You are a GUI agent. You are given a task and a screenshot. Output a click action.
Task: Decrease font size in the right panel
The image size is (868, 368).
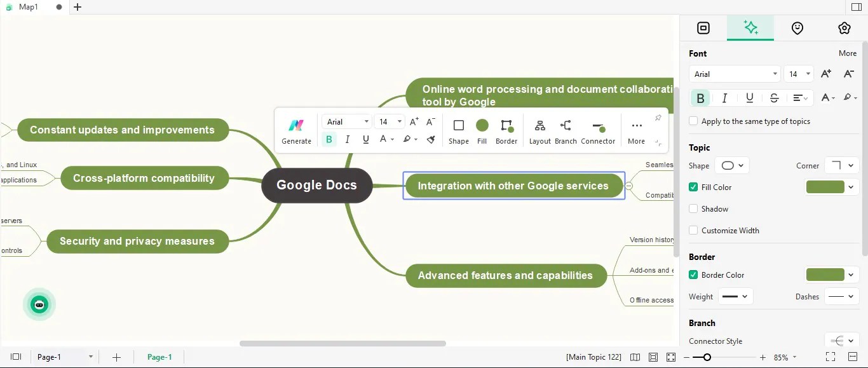pyautogui.click(x=848, y=74)
